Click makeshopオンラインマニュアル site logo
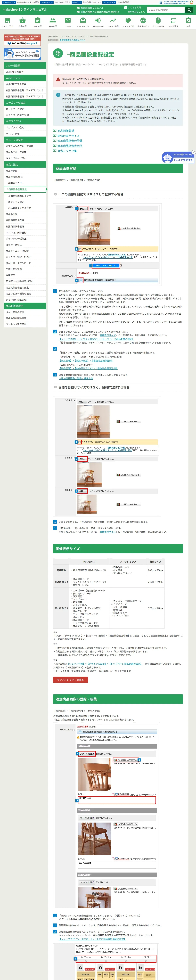Viewport: 196px width, 980px height. click(x=25, y=9)
